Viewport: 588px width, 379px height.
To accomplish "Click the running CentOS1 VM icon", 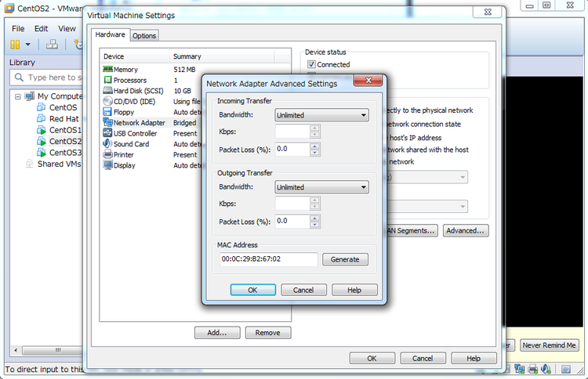I will pyautogui.click(x=42, y=130).
